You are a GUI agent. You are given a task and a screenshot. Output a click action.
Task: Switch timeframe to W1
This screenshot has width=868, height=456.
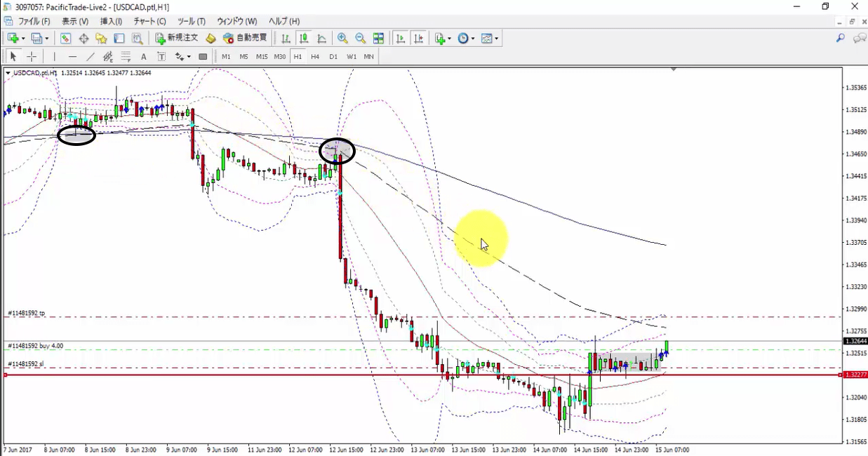[x=352, y=57]
